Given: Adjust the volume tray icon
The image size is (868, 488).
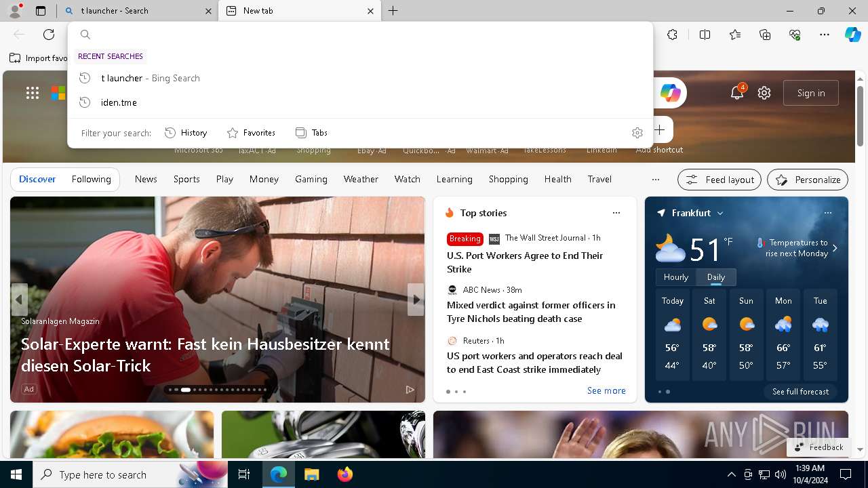Looking at the screenshot, I should [780, 474].
